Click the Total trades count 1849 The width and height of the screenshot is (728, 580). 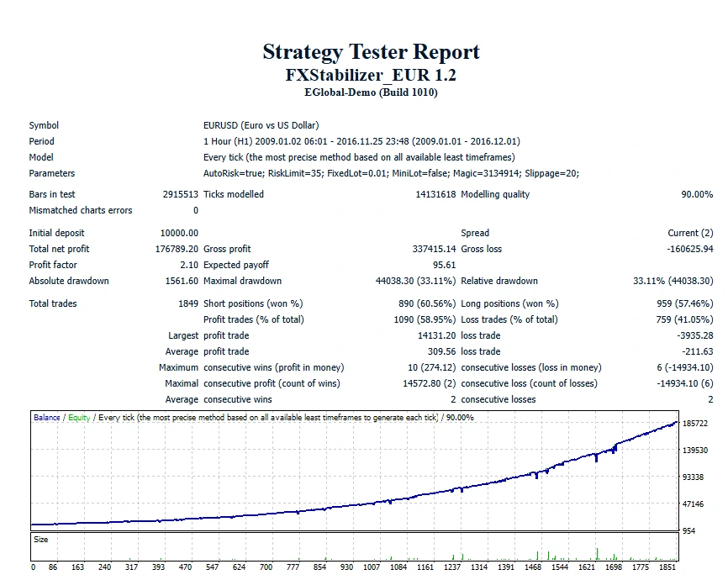[188, 303]
